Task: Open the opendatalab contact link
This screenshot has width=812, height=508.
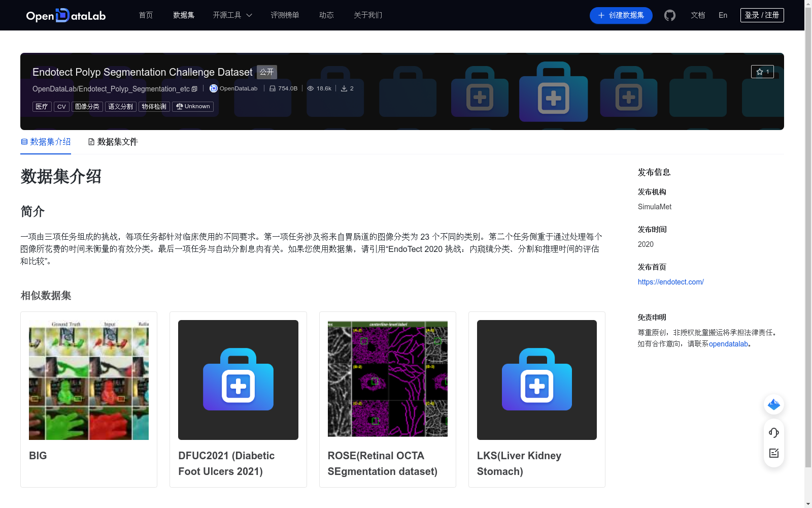Action: coord(728,344)
